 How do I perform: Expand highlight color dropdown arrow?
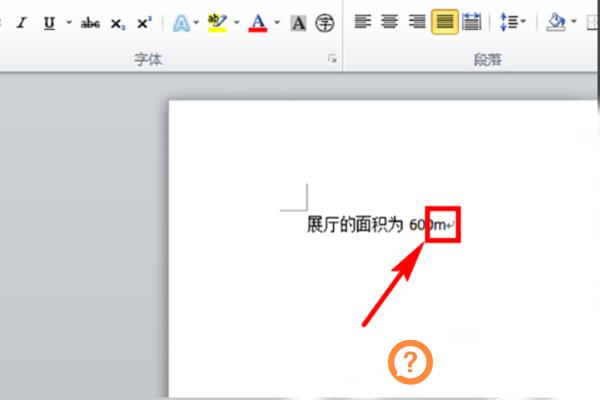coord(236,23)
